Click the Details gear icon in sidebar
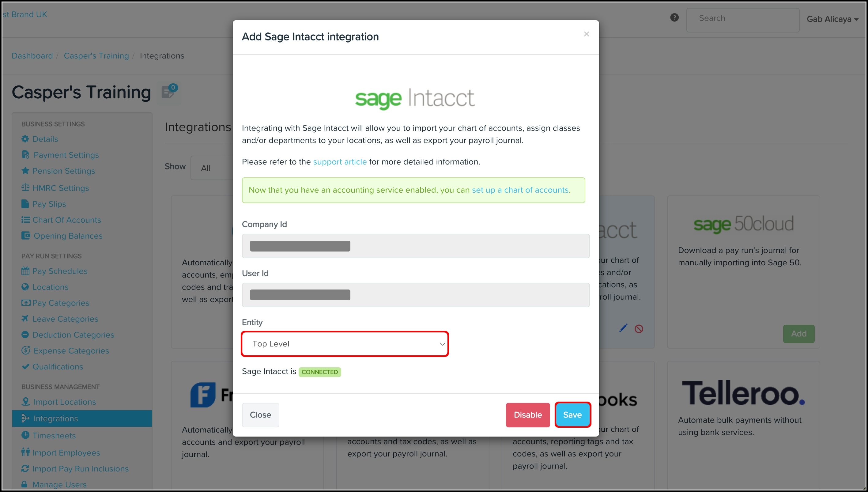 click(25, 139)
